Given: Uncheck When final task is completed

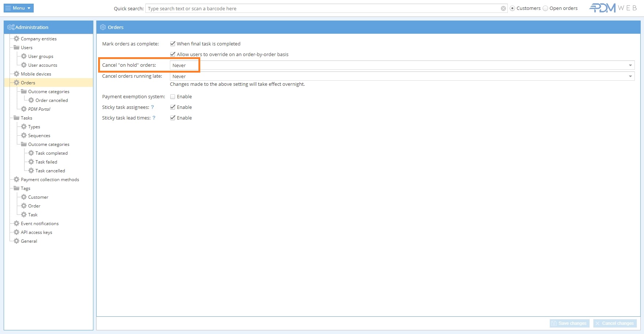Looking at the screenshot, I should [173, 44].
